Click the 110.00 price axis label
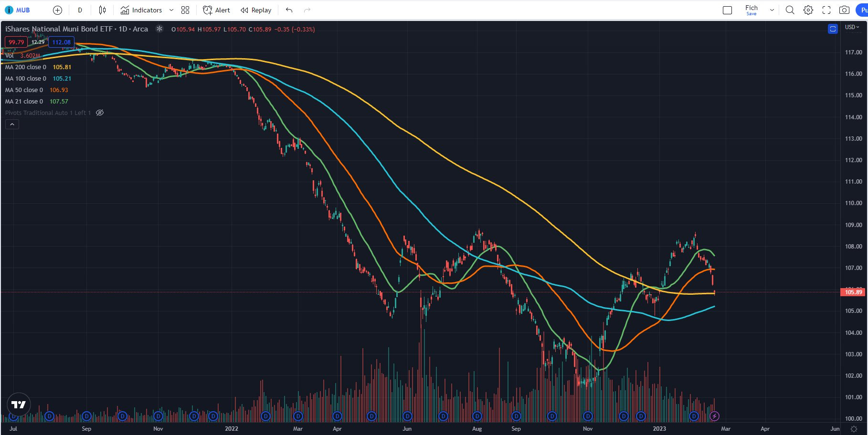The height and width of the screenshot is (435, 868). click(853, 203)
